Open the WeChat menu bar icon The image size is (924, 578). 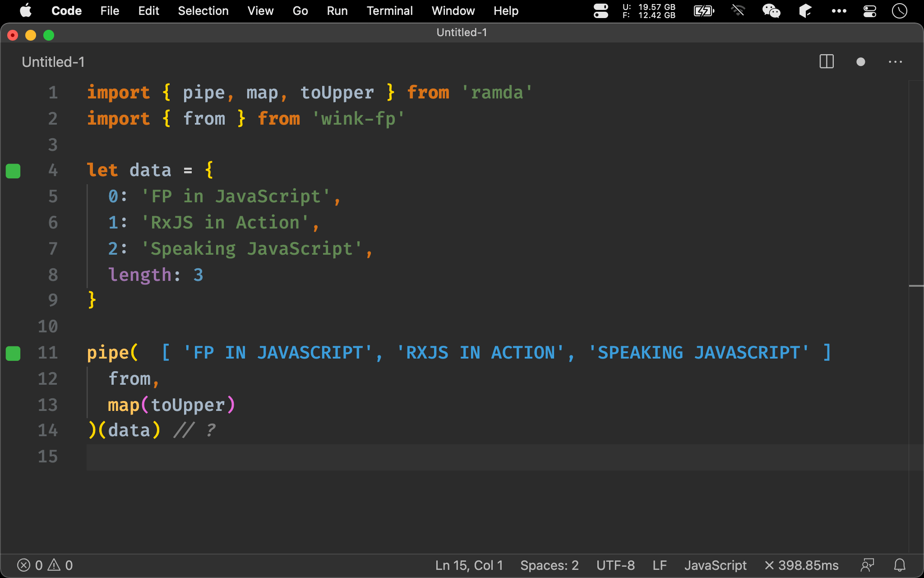[771, 11]
